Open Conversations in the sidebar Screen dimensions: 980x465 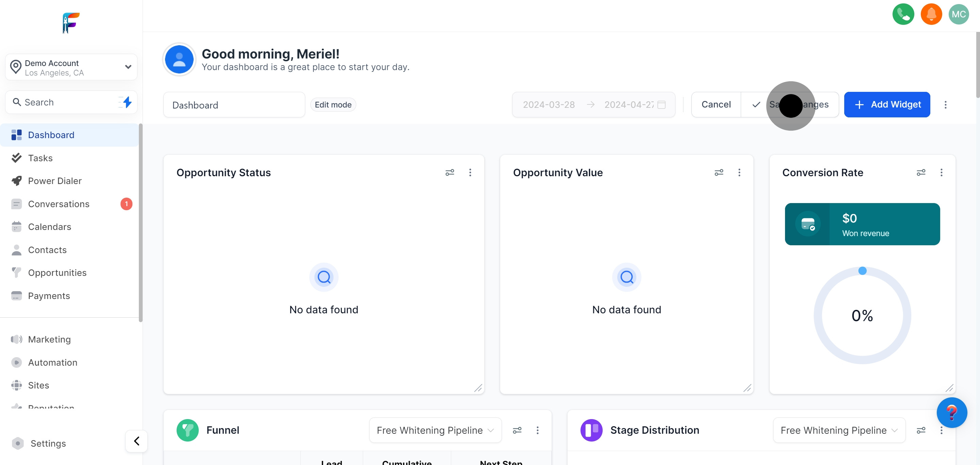[59, 204]
